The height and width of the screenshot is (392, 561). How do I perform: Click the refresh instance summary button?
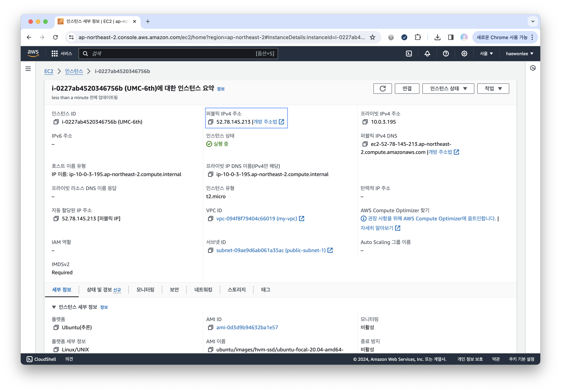[x=382, y=88]
